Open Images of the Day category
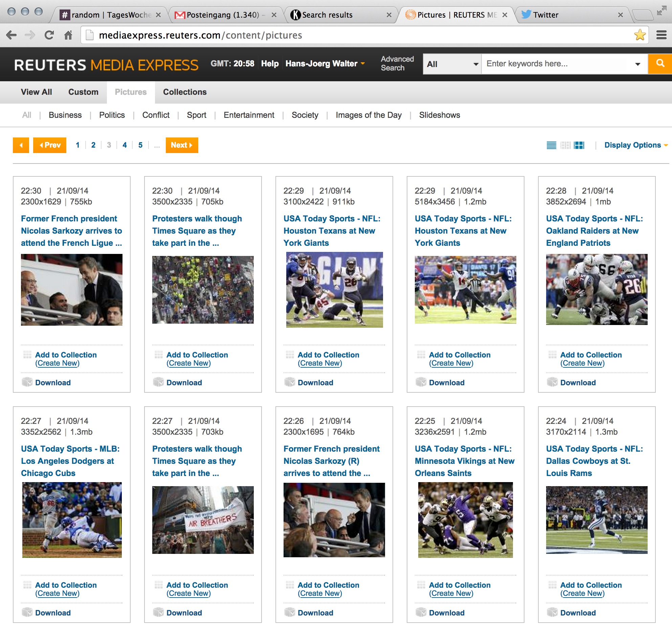The height and width of the screenshot is (627, 672). 368,115
